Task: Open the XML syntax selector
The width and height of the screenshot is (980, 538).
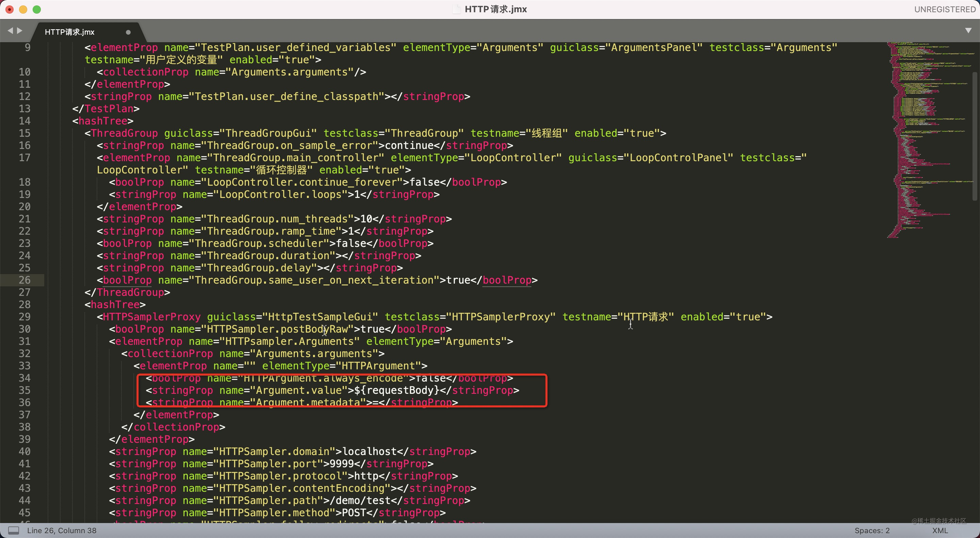Action: coord(940,531)
